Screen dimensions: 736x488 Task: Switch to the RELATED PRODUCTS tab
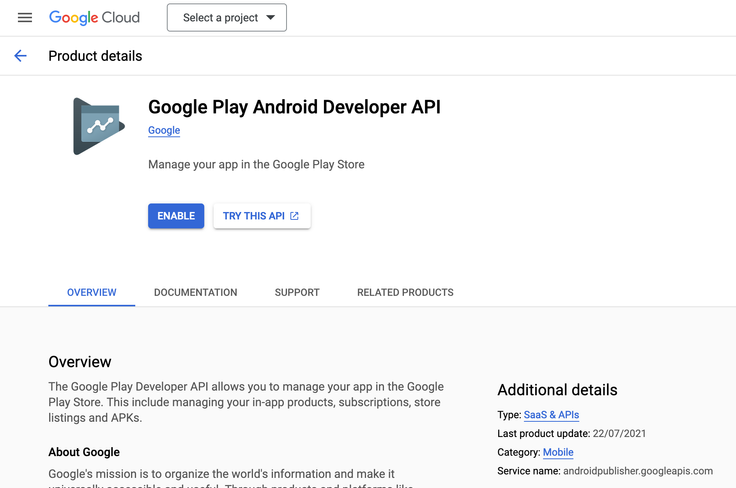click(x=405, y=292)
